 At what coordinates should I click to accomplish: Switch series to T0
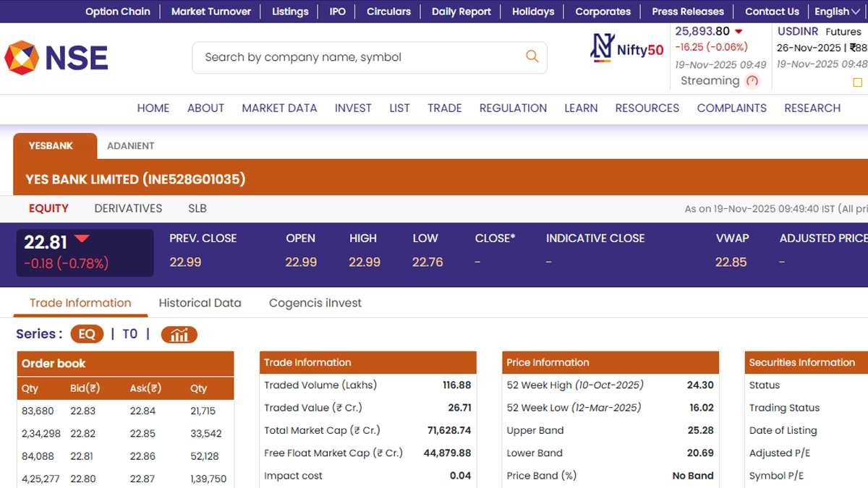tap(129, 334)
